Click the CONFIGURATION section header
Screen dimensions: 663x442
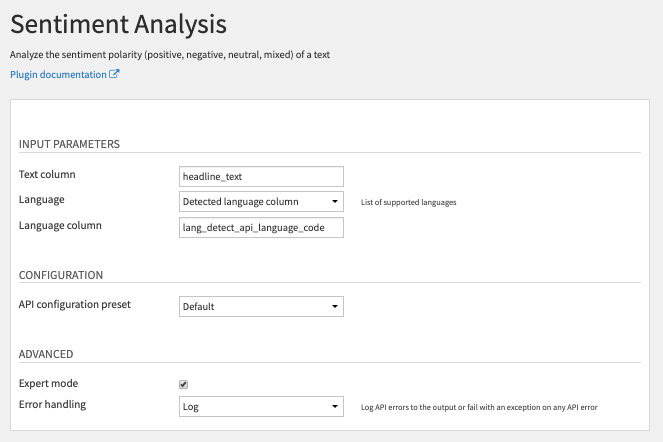click(x=61, y=275)
